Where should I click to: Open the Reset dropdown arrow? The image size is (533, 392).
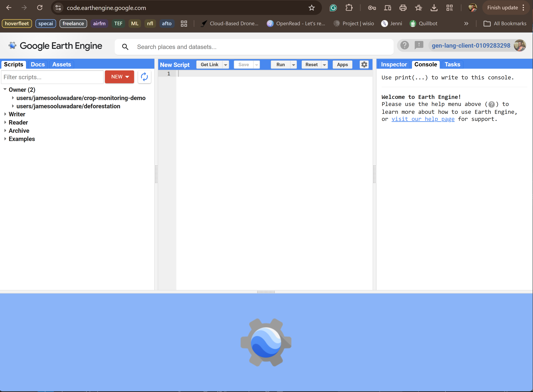[x=324, y=64]
